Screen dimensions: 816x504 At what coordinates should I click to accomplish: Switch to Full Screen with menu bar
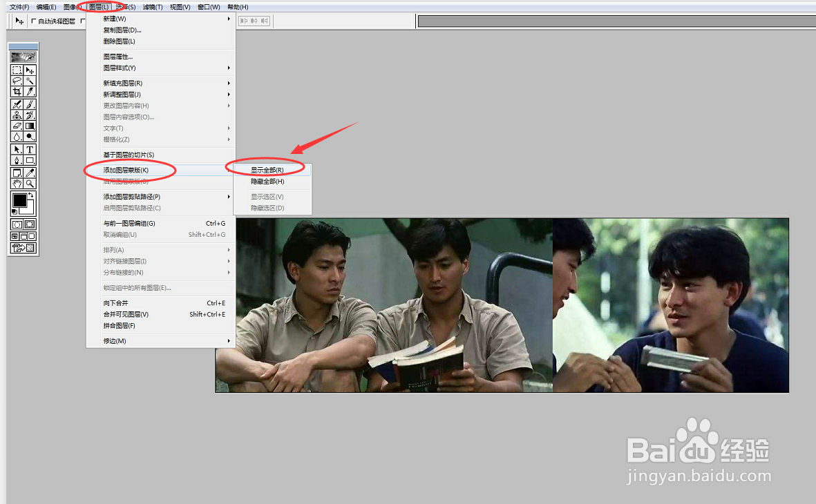click(x=23, y=236)
